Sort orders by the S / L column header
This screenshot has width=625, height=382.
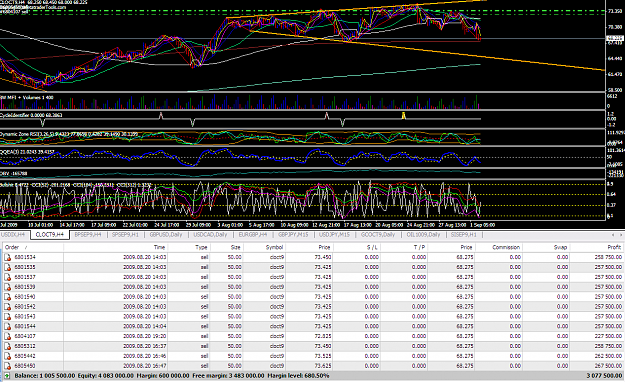(356, 247)
